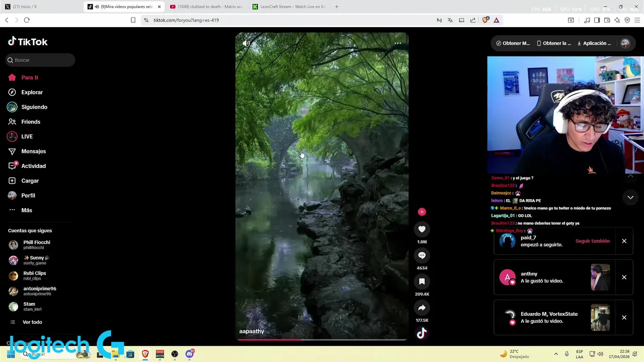Bookmark this page in address bar
Viewport: 644px width, 362px height.
coord(133,20)
